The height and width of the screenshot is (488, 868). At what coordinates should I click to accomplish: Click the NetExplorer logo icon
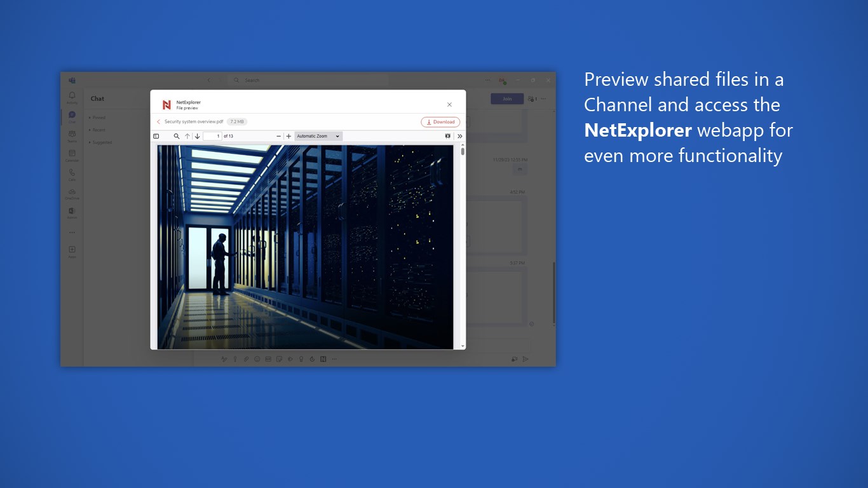(x=166, y=105)
